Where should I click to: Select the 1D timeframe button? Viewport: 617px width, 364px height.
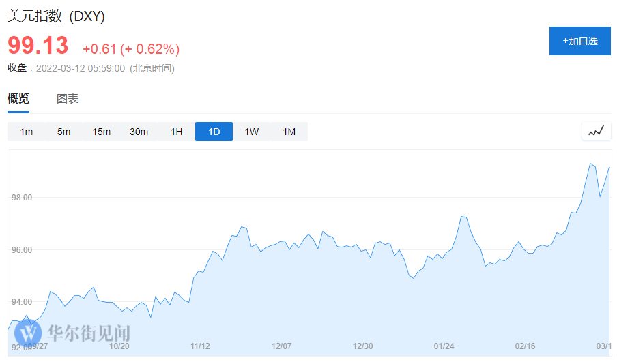(x=214, y=132)
